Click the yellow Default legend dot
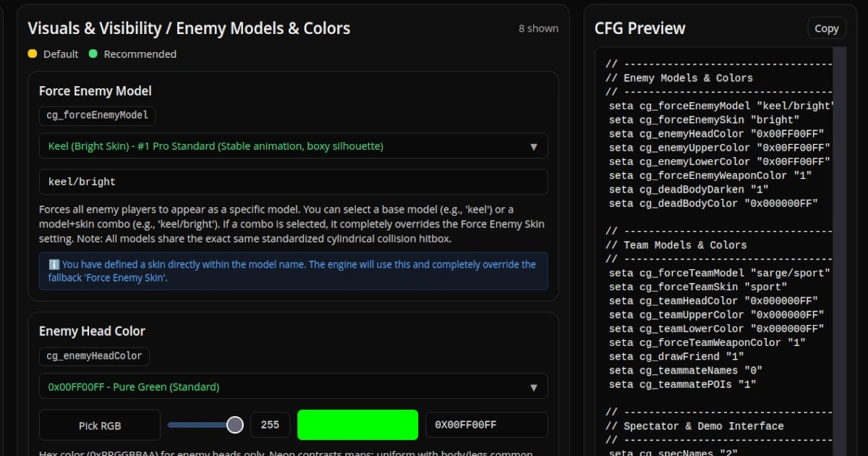The width and height of the screenshot is (868, 456). (32, 54)
